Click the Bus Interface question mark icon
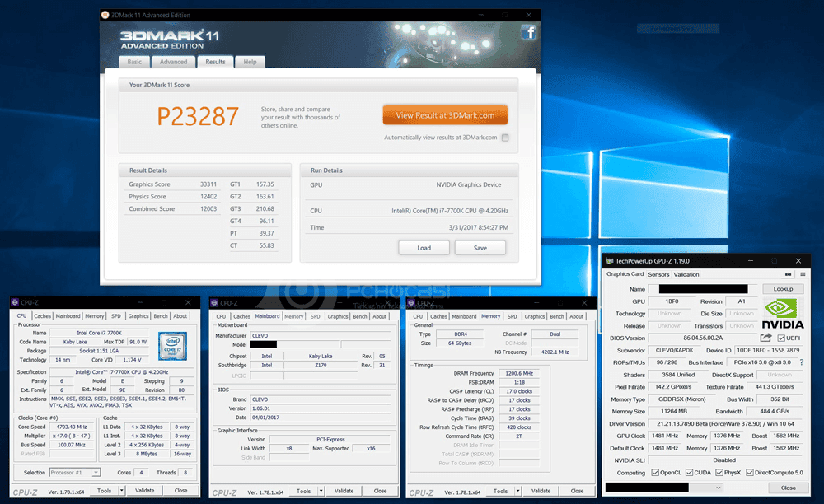The image size is (824, 504). coord(801,362)
